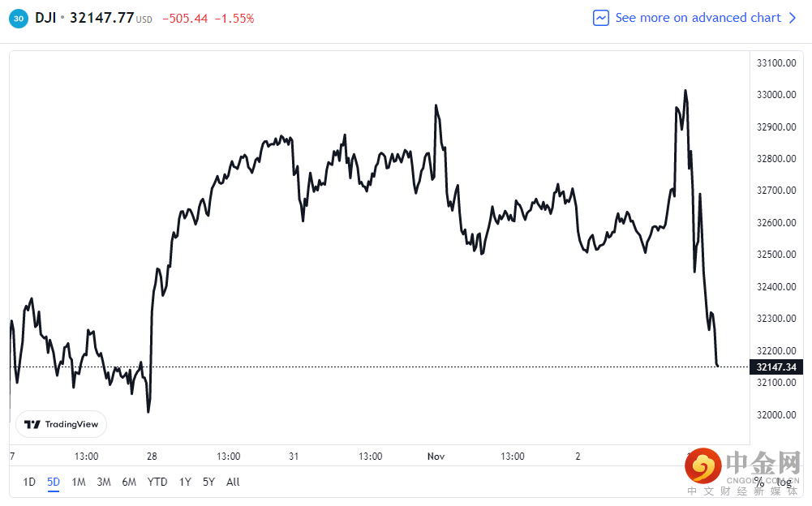Display All time range

pyautogui.click(x=233, y=482)
